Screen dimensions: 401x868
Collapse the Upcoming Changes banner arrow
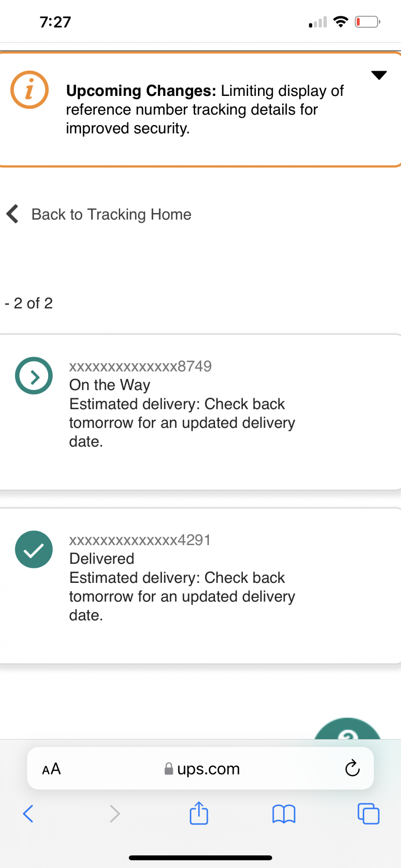379,75
